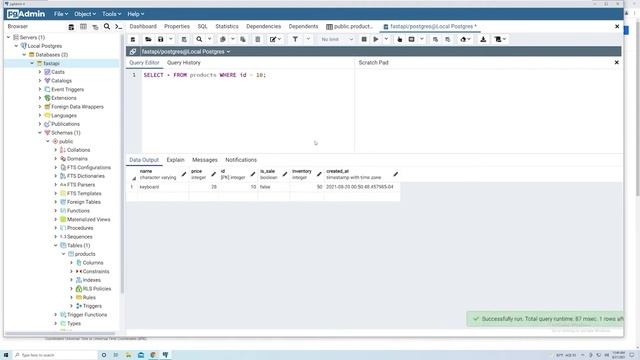Click Browser panel View Data grid icon
Viewport: 640px width, 360px height.
[x=83, y=27]
